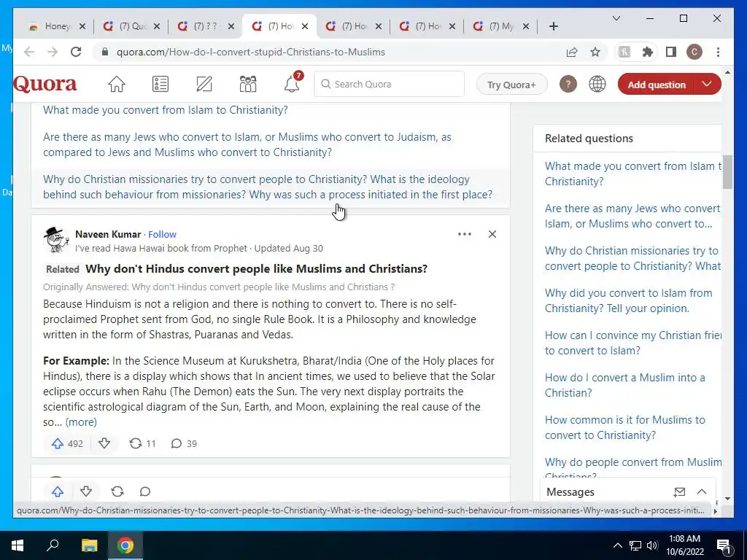Close the active (7) Ho tab

click(x=306, y=26)
